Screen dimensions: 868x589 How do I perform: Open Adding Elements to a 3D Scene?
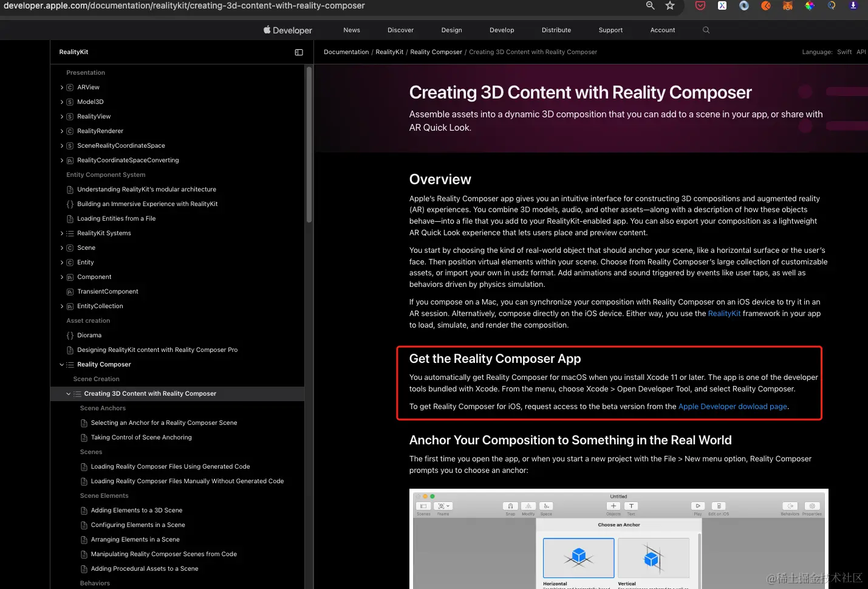pos(137,511)
